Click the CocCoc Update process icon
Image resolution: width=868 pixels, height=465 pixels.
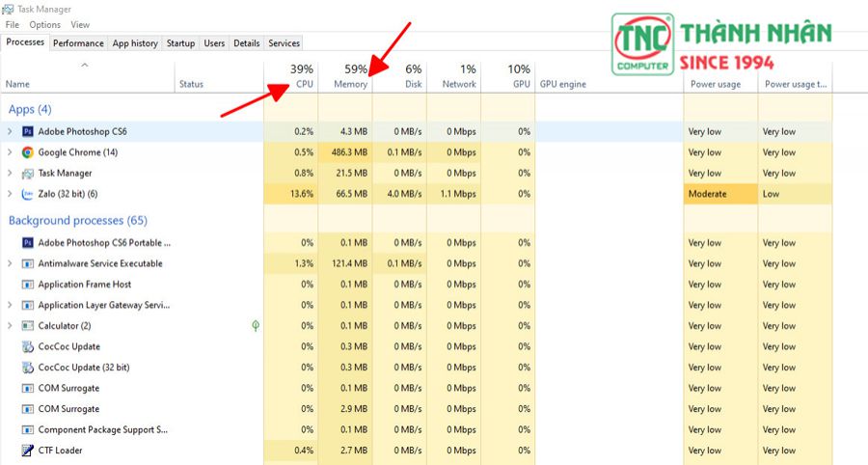28,346
